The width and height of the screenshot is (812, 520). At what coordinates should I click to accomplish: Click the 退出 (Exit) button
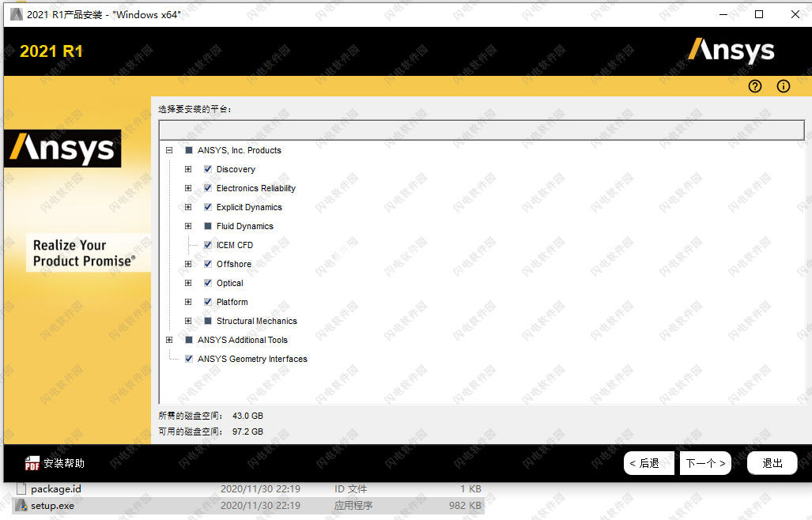tap(772, 463)
